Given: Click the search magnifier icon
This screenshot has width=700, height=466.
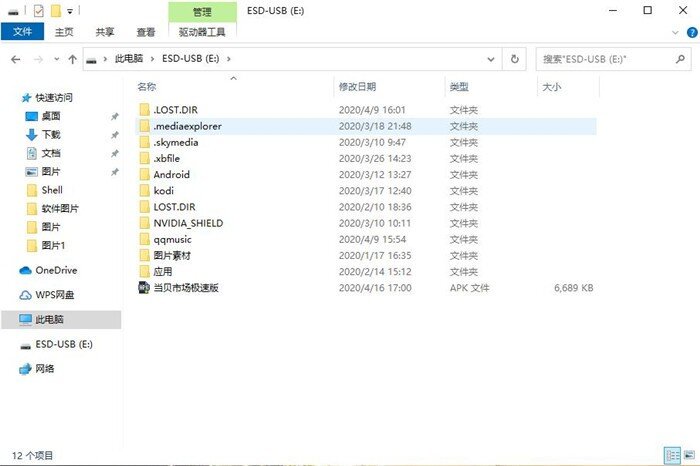Looking at the screenshot, I should pos(680,59).
